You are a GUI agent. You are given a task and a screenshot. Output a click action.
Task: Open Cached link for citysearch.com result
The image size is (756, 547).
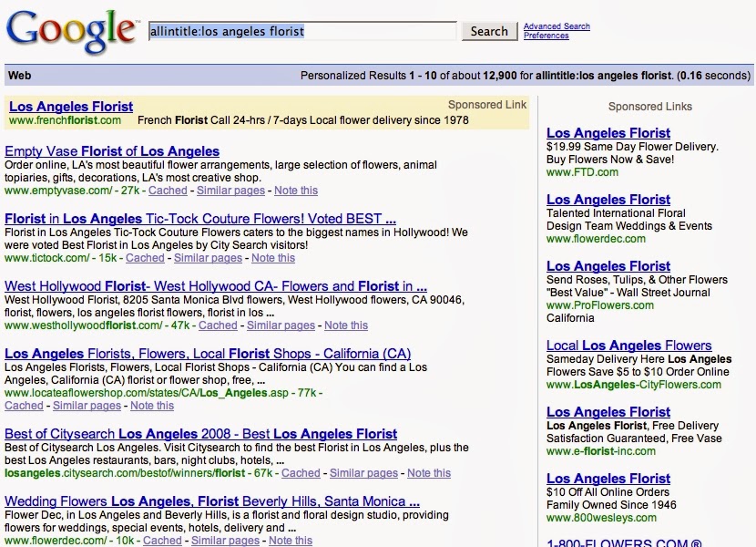301,473
